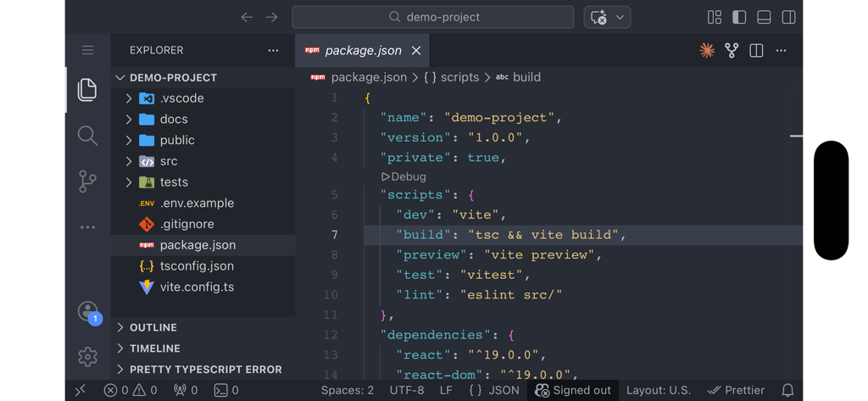Open the remote window indicator in status bar
The width and height of the screenshot is (868, 401).
pos(81,391)
